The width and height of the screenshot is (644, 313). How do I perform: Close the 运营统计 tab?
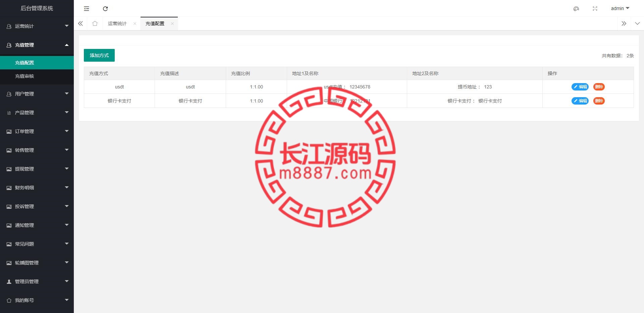pyautogui.click(x=135, y=23)
